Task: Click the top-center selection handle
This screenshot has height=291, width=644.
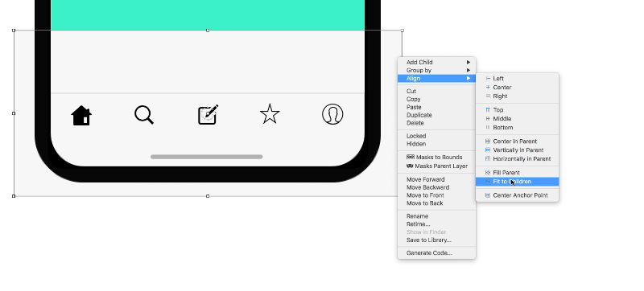Action: tap(208, 31)
